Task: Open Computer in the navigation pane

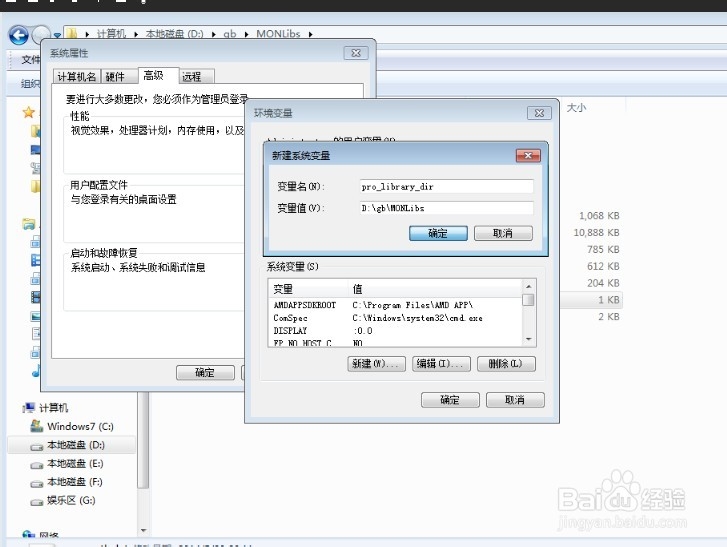Action: click(54, 408)
